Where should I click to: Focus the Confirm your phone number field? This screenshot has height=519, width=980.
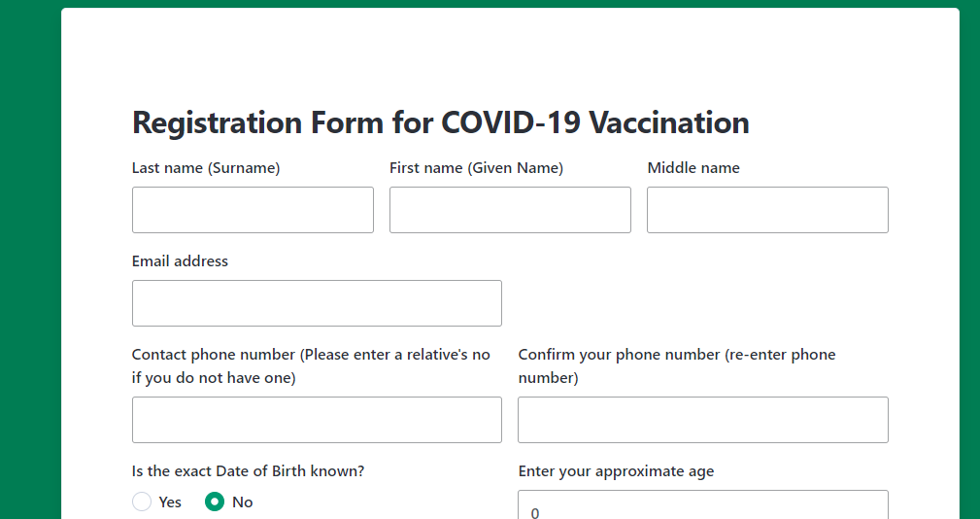[x=703, y=420]
